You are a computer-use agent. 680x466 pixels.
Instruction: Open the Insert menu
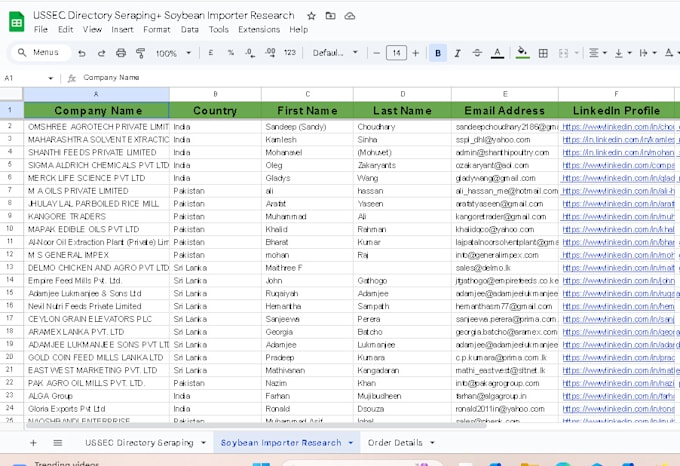(x=122, y=29)
